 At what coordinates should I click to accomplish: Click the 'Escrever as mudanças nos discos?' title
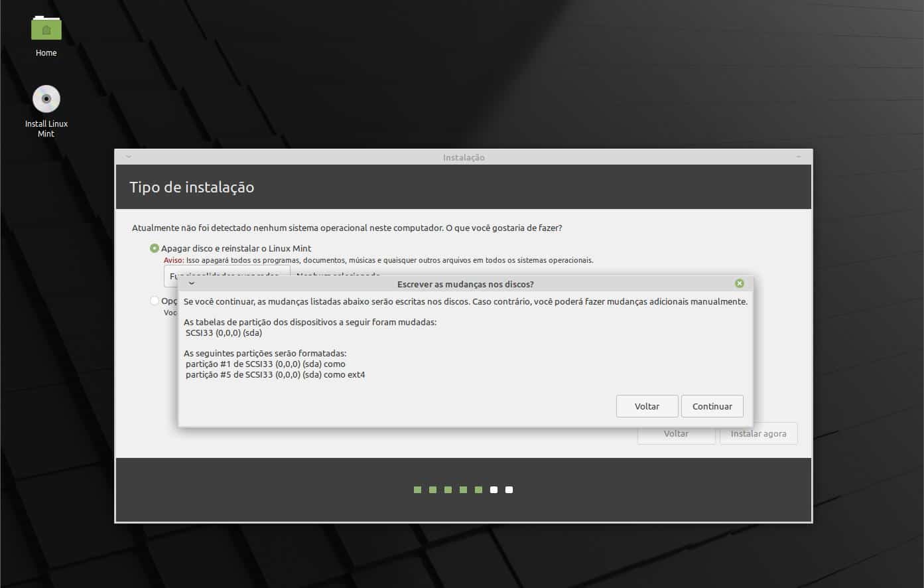(465, 284)
